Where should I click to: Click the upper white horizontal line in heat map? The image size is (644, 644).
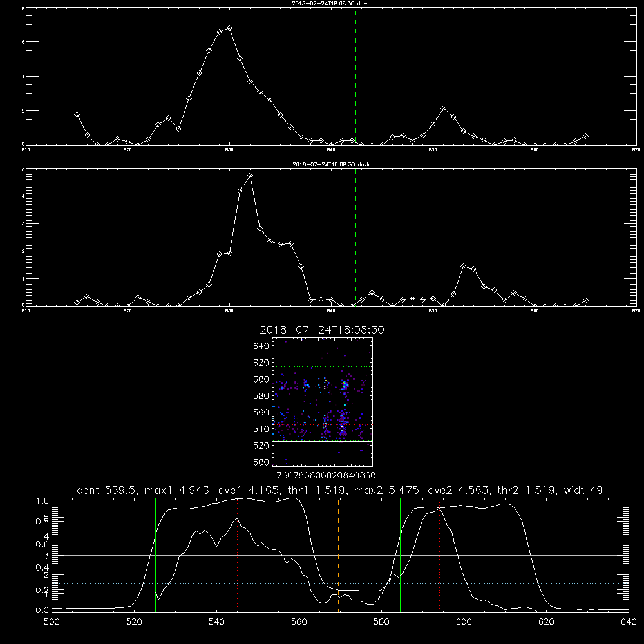click(322, 363)
